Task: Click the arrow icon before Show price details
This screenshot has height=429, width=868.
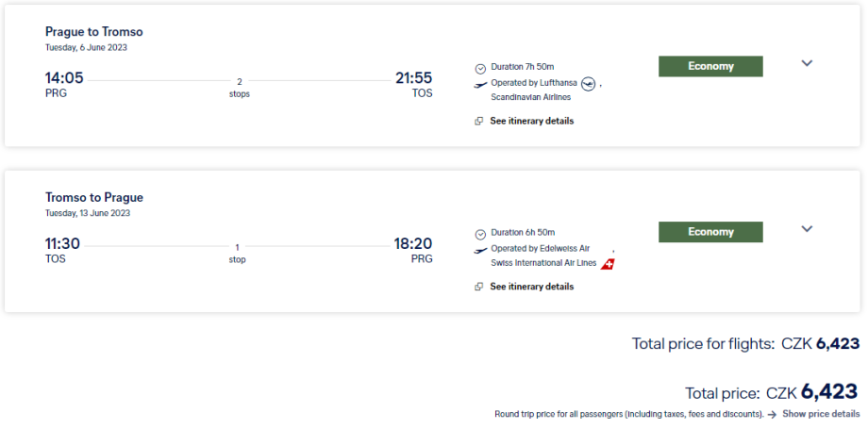Action: tap(772, 414)
